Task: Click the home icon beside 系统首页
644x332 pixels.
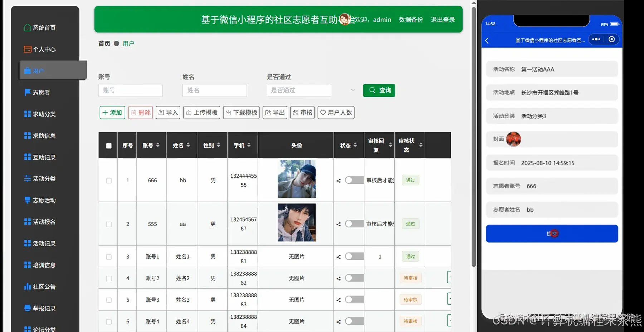Action: 28,28
